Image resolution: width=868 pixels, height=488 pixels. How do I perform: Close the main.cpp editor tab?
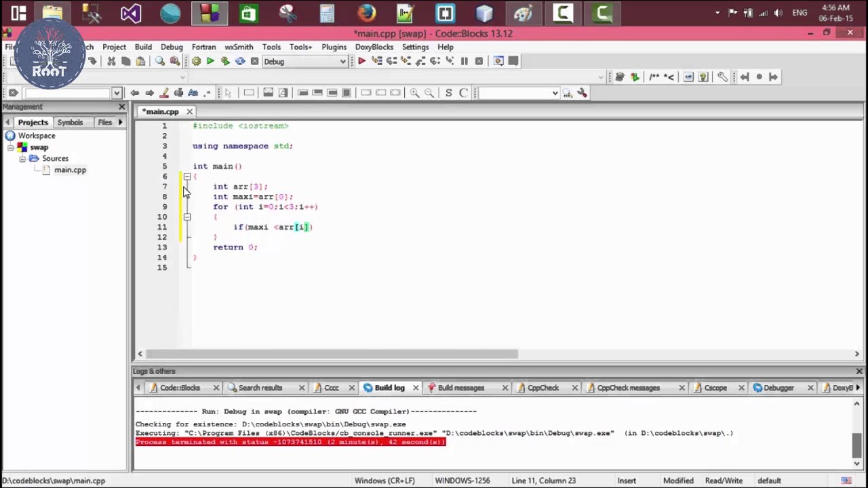(190, 112)
